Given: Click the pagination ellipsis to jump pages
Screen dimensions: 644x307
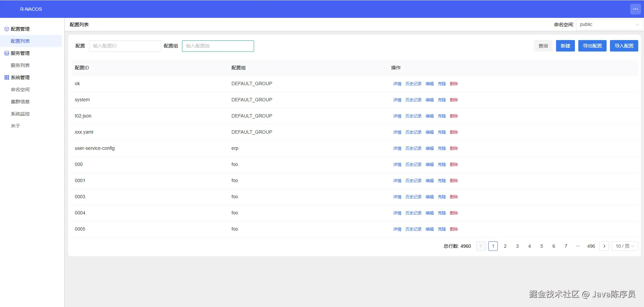Looking at the screenshot, I should tap(578, 246).
